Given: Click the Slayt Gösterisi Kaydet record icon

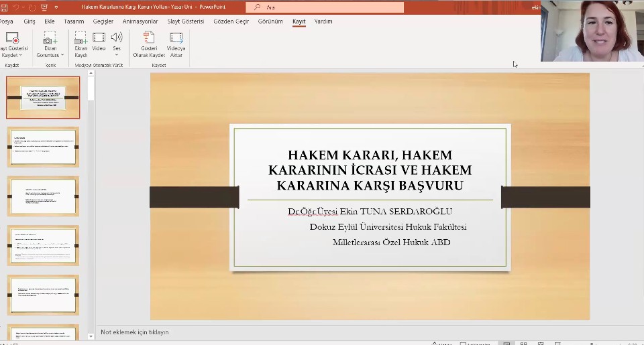Looking at the screenshot, I should click(12, 38).
